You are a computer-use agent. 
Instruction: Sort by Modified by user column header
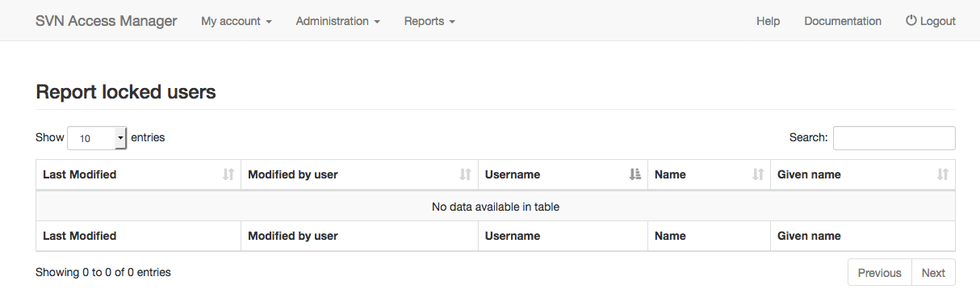coord(359,174)
